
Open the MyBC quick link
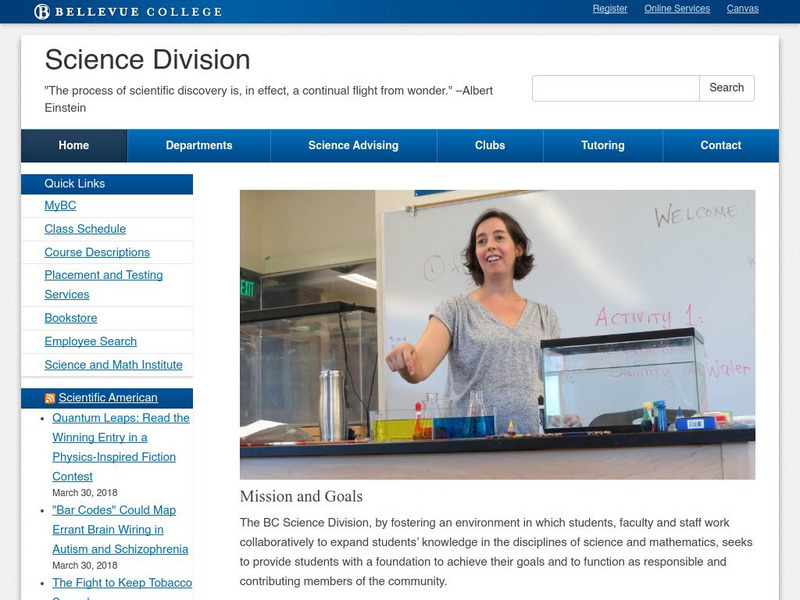(60, 206)
